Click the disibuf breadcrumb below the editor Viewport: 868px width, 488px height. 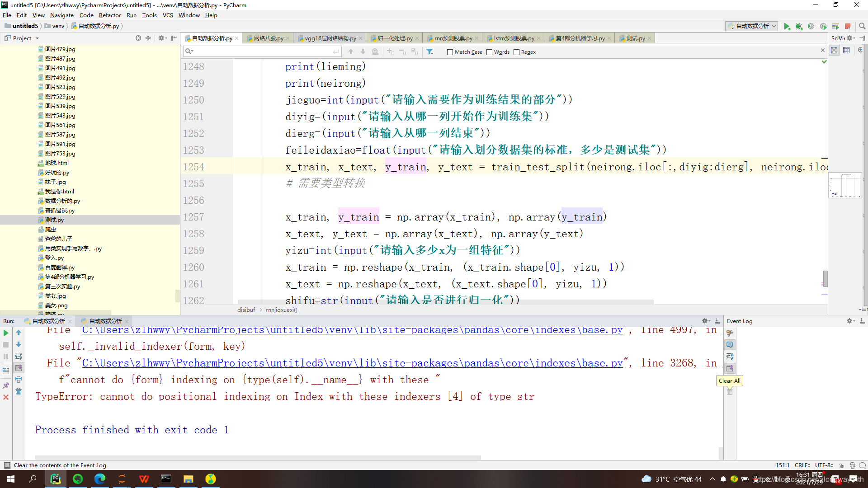click(x=246, y=310)
